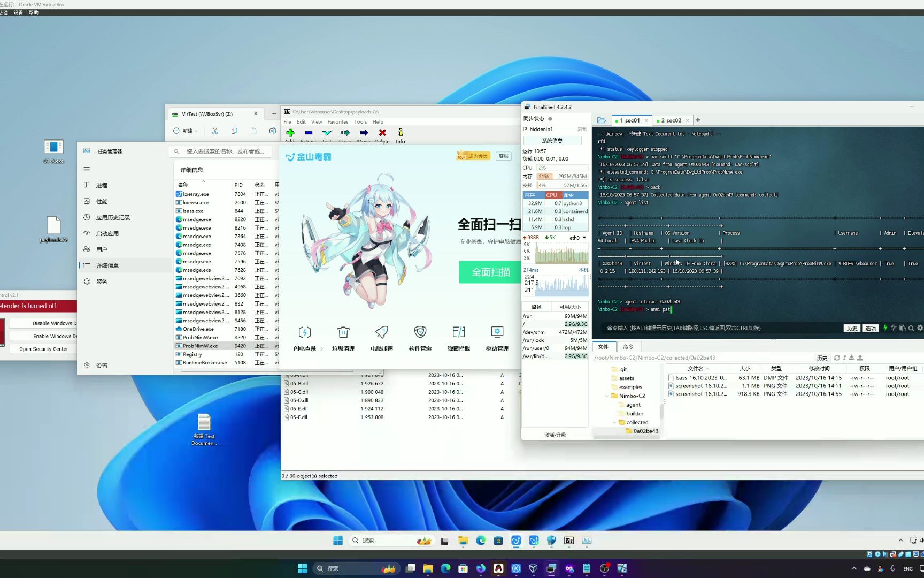924x578 pixels.
Task: Click the 7-Zip Move arrow icon
Action: pyautogui.click(x=364, y=133)
